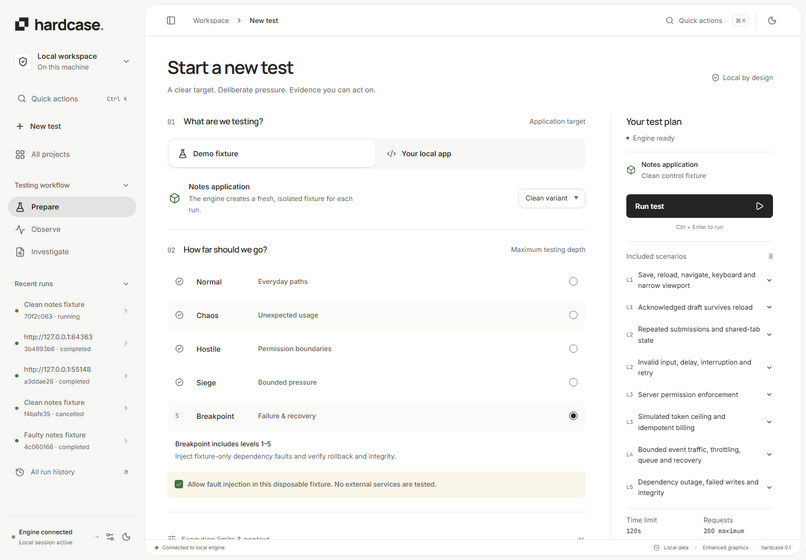Viewport: 806px width, 560px height.
Task: Select the Chaos depth radio button
Action: (573, 315)
